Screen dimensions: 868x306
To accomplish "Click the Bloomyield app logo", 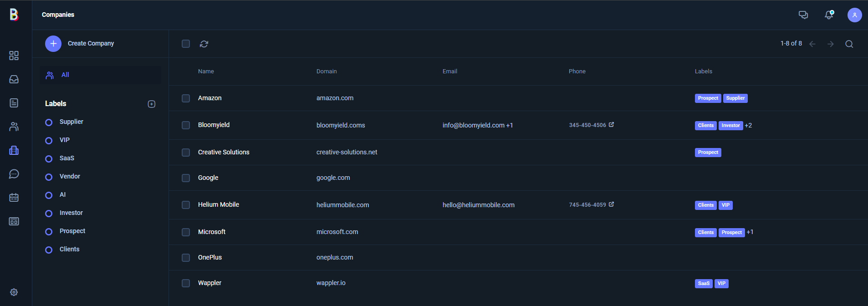I will coord(14,15).
